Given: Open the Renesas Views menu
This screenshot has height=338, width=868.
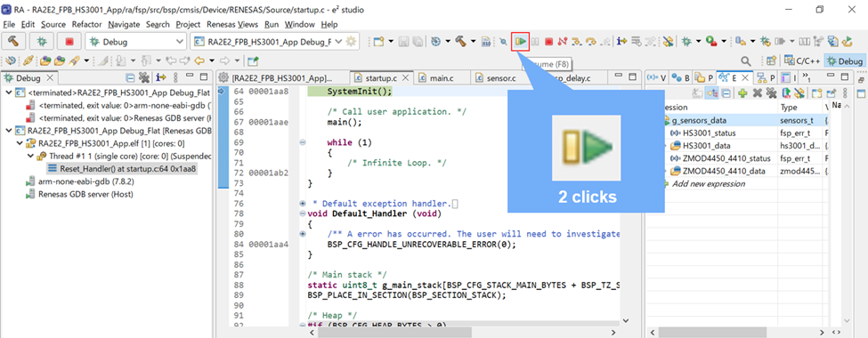Looking at the screenshot, I should tap(232, 24).
